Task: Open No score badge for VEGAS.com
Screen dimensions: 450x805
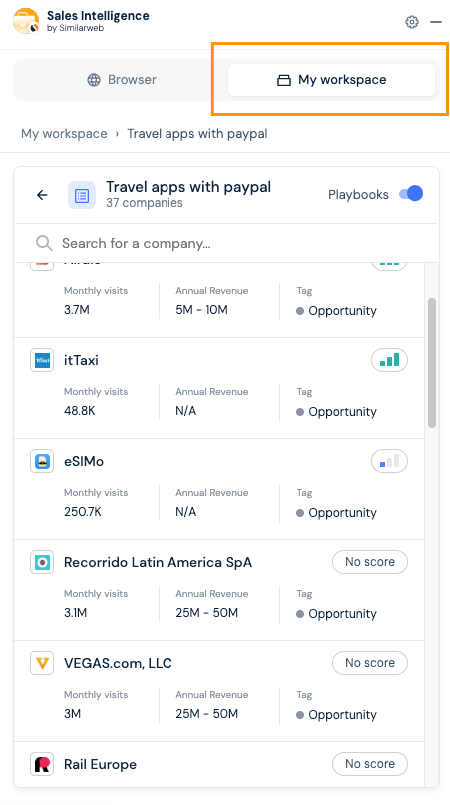Action: click(x=370, y=663)
